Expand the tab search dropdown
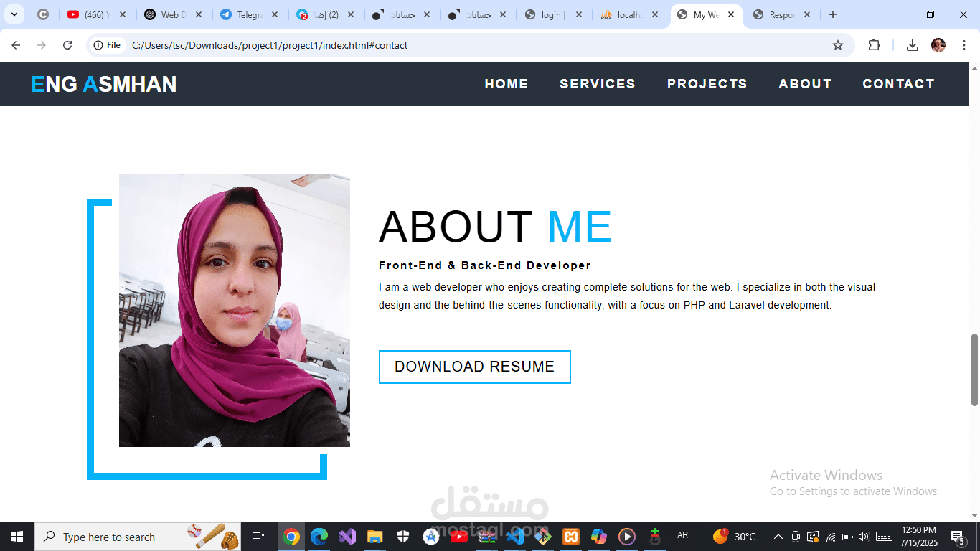This screenshot has height=551, width=980. (14, 14)
